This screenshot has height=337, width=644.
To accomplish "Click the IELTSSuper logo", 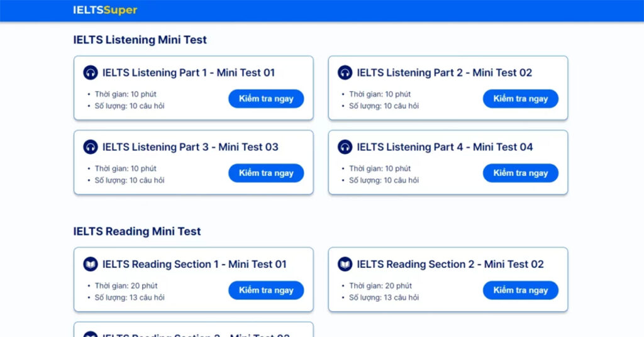I will click(x=105, y=10).
